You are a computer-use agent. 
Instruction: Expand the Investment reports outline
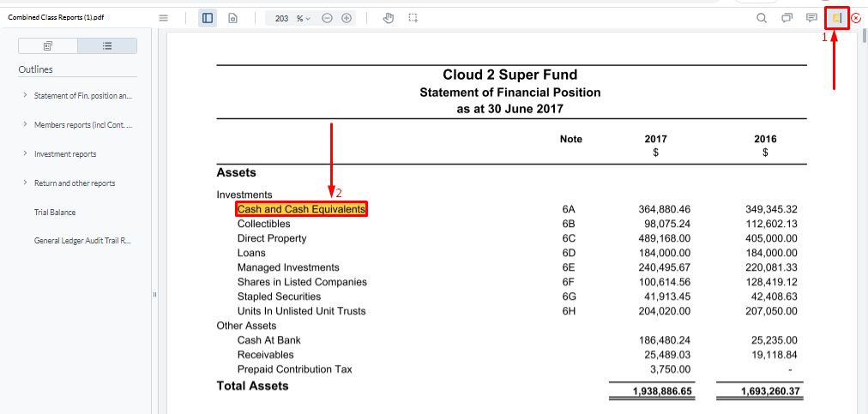coord(25,153)
